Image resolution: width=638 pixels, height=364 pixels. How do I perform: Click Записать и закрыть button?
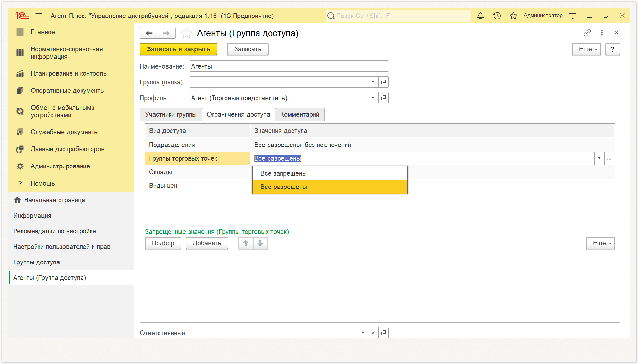[x=179, y=49]
